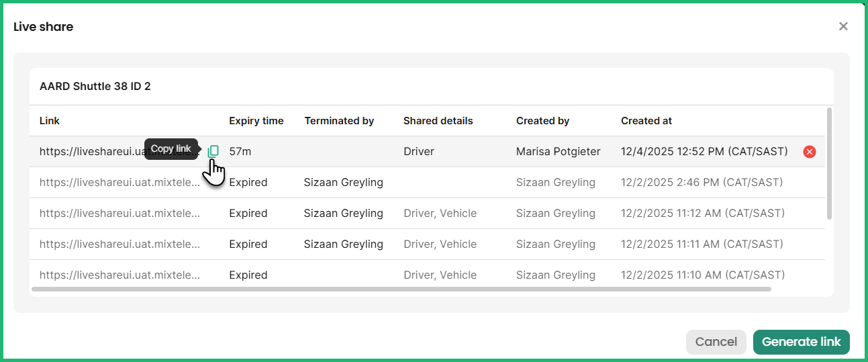The image size is (868, 362).
Task: Click the horizontal scrollbar under the table
Action: coord(401,289)
